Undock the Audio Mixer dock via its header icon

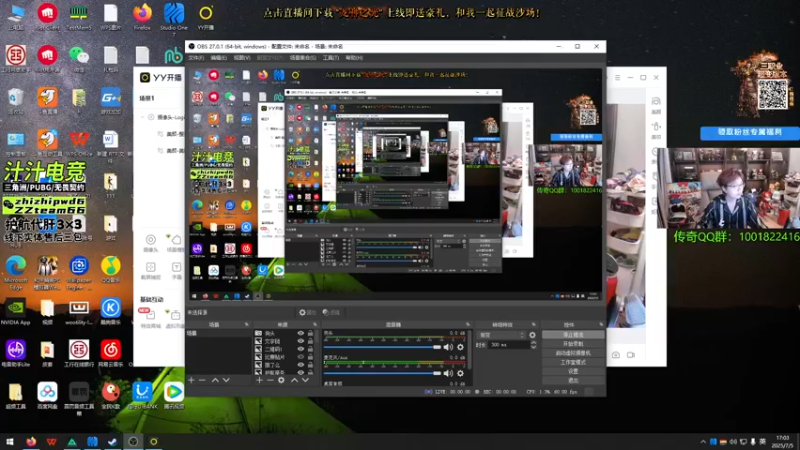point(467,324)
